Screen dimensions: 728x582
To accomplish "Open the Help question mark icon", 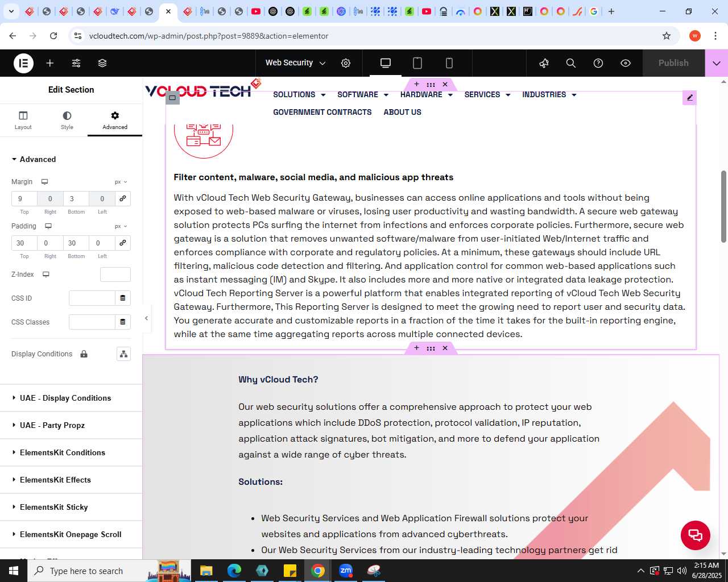I will point(598,63).
